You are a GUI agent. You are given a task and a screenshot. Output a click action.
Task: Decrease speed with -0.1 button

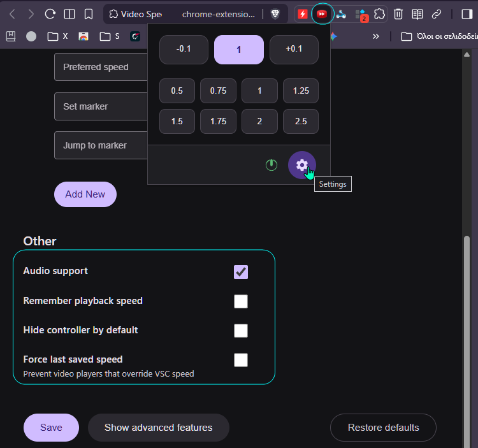coord(184,49)
